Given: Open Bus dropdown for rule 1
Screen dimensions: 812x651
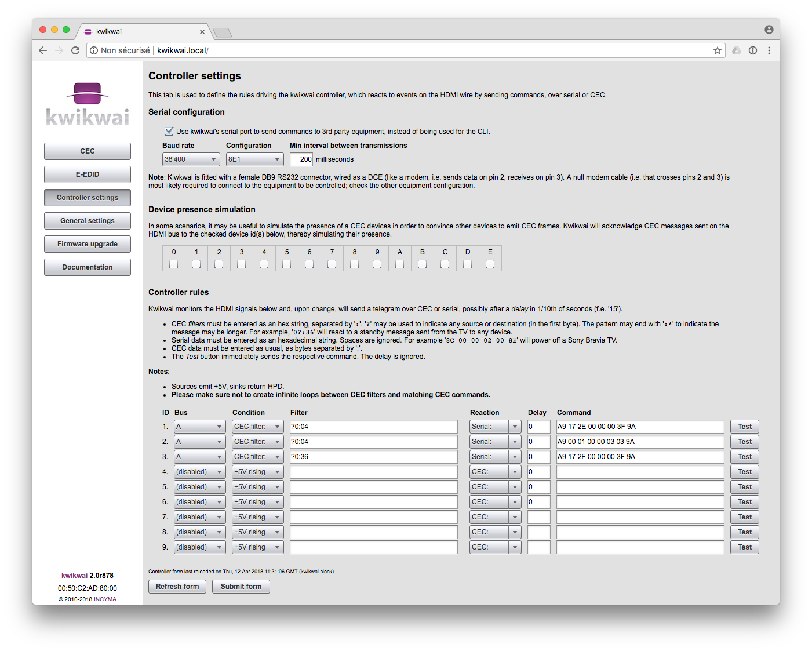Looking at the screenshot, I should pos(200,427).
